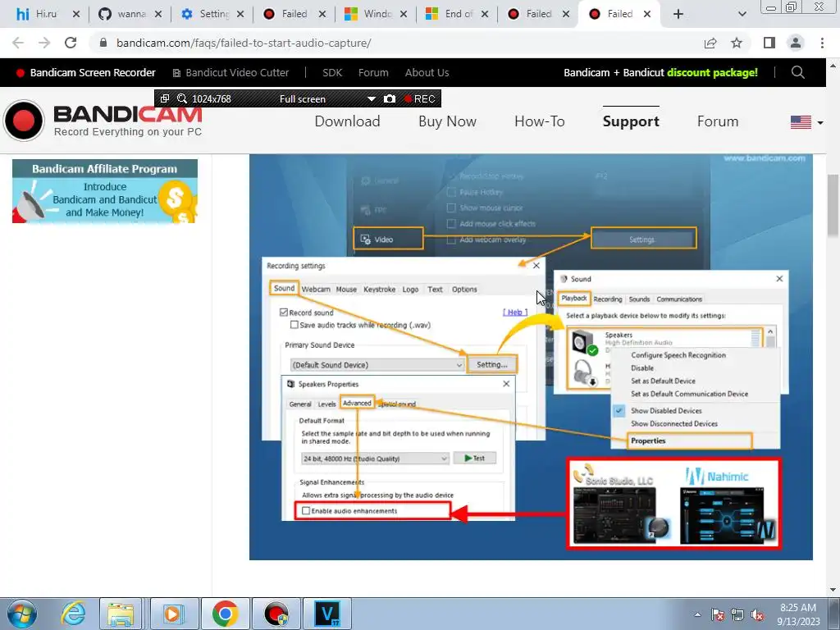Open Bandicam from the taskbar
Image resolution: width=840 pixels, height=630 pixels.
pos(276,614)
